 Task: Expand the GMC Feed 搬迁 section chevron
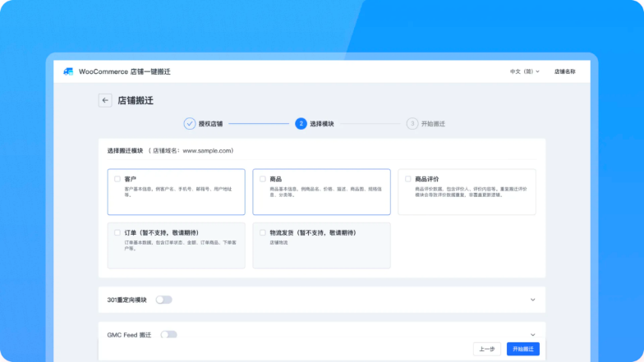532,335
